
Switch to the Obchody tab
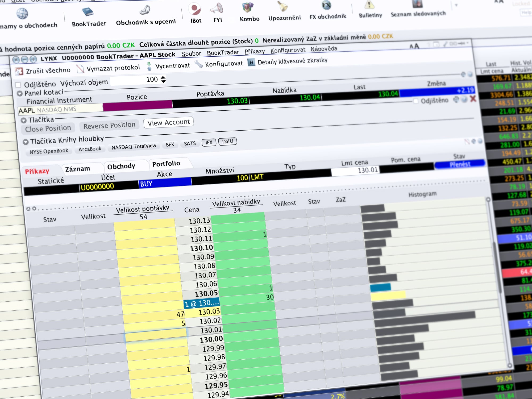[x=121, y=166]
